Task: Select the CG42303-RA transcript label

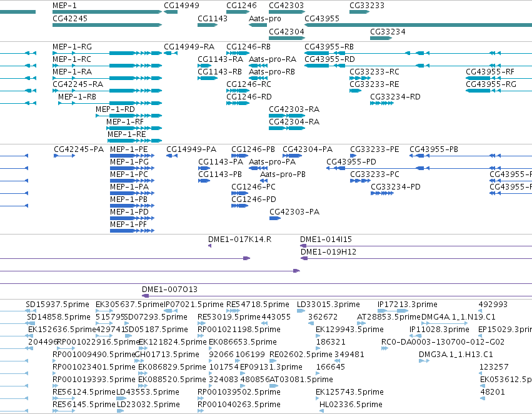Action: click(x=294, y=109)
